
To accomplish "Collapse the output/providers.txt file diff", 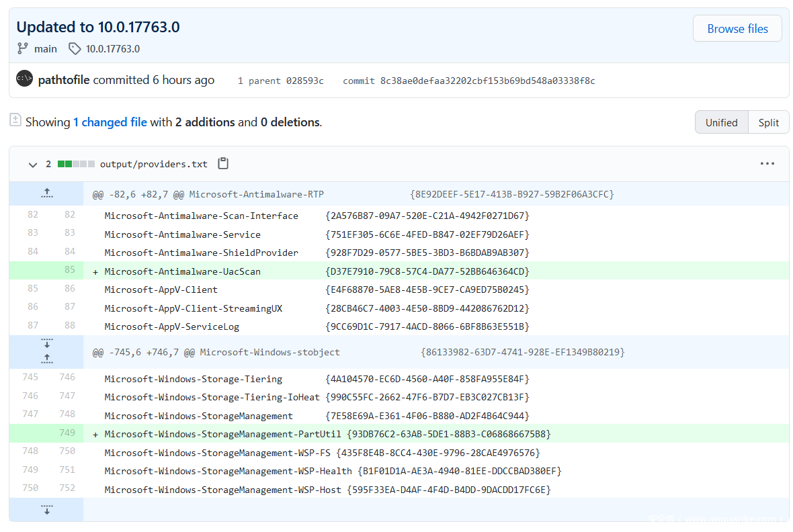I will [32, 164].
